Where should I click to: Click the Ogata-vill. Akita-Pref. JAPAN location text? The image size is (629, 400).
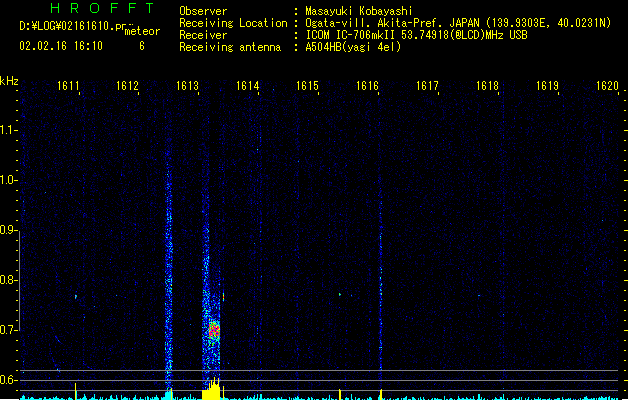pyautogui.click(x=458, y=23)
